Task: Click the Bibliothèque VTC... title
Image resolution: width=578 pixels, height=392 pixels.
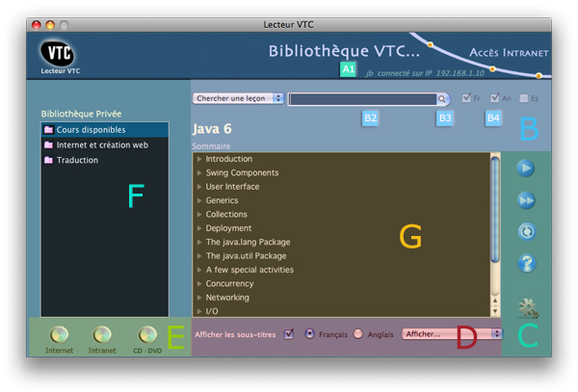Action: [344, 52]
